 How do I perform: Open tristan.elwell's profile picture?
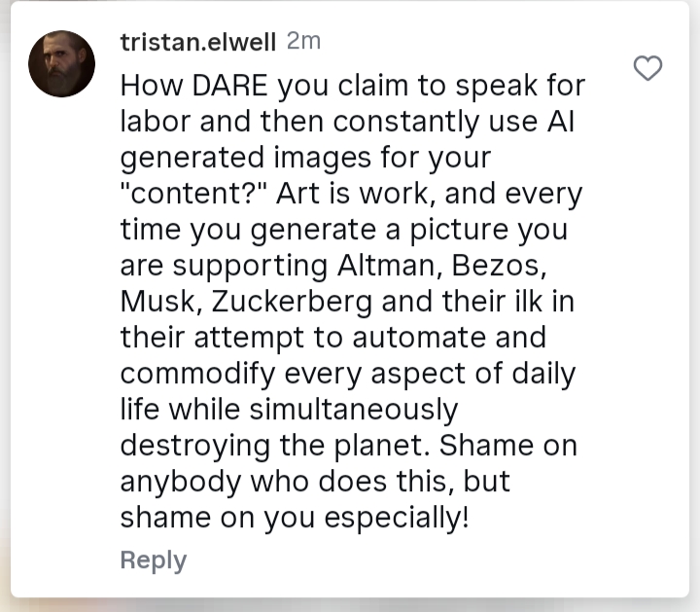tap(61, 64)
